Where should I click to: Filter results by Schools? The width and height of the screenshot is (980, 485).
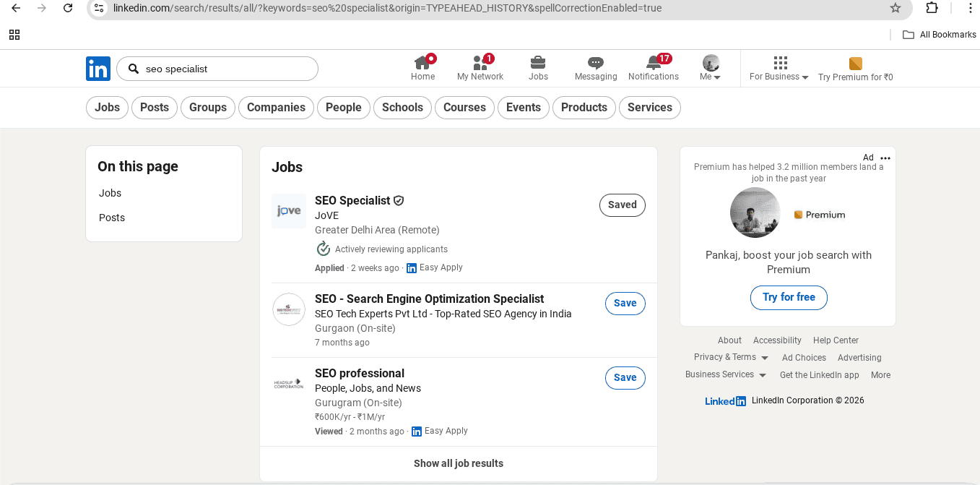tap(402, 108)
